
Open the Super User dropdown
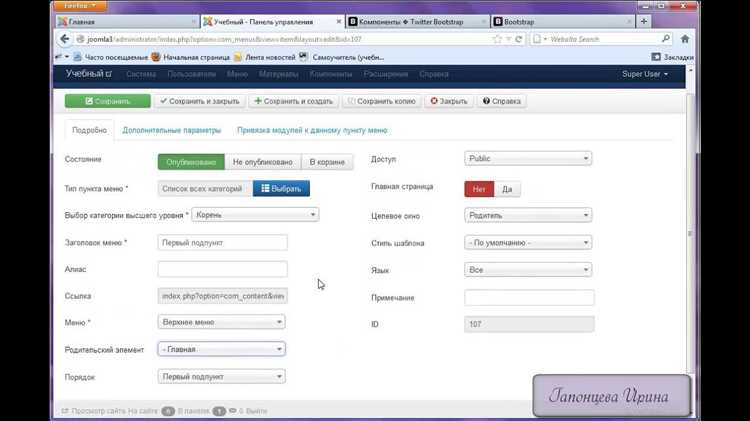(x=645, y=74)
